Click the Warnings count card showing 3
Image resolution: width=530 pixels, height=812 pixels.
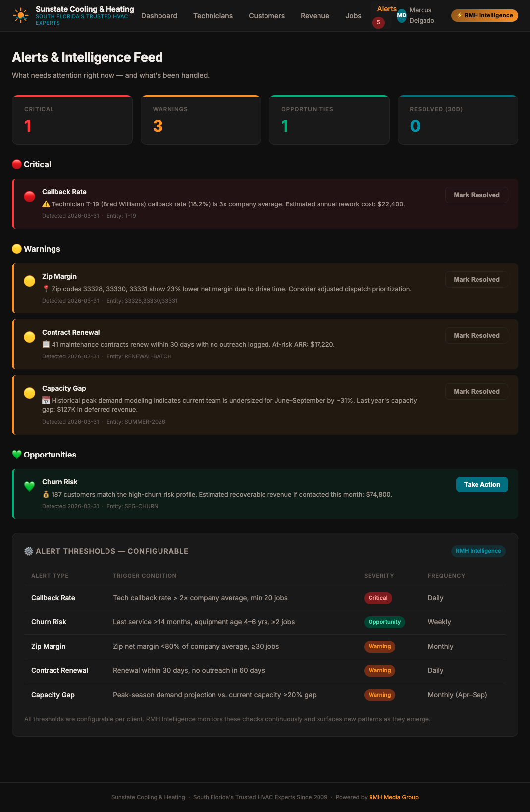[201, 119]
